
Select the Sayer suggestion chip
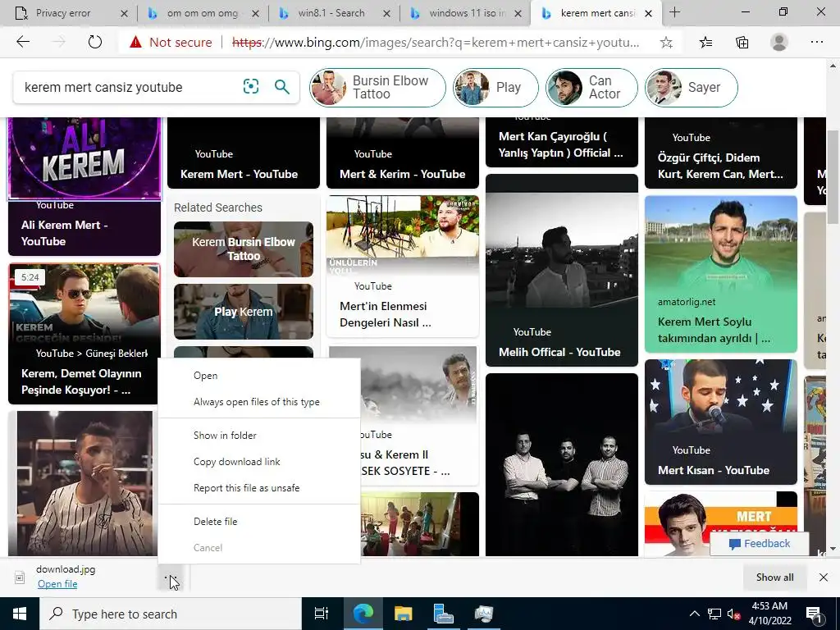(691, 87)
